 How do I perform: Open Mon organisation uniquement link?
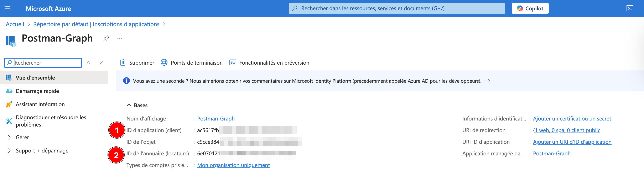coord(233,165)
